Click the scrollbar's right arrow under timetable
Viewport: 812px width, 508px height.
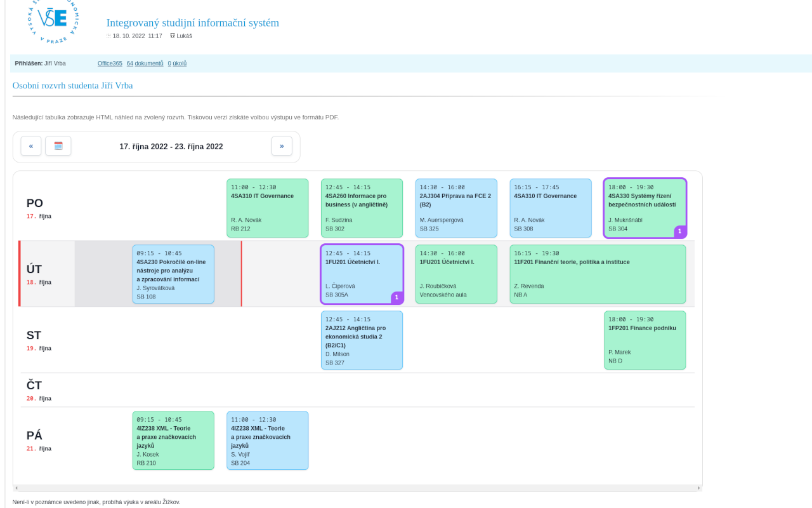699,488
